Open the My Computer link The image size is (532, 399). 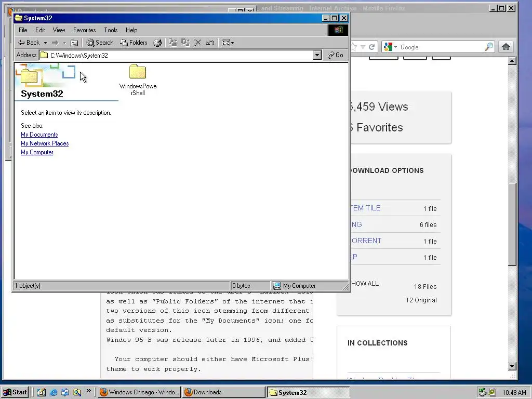[37, 152]
